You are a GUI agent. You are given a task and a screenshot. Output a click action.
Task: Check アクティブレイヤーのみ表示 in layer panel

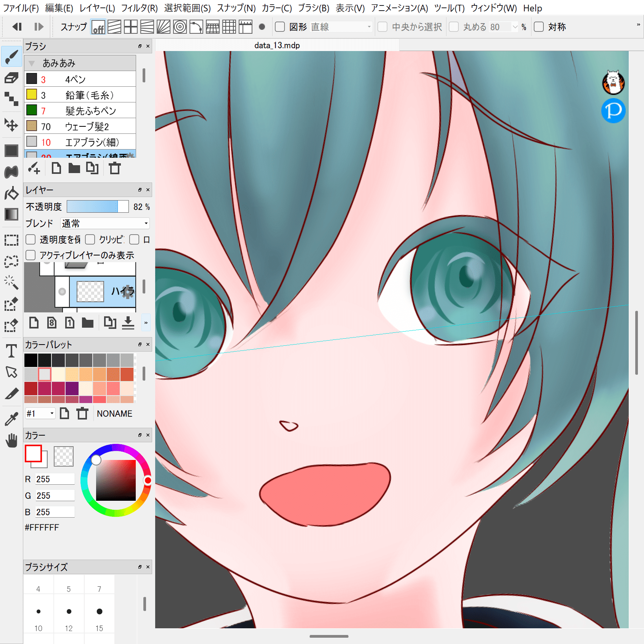30,255
